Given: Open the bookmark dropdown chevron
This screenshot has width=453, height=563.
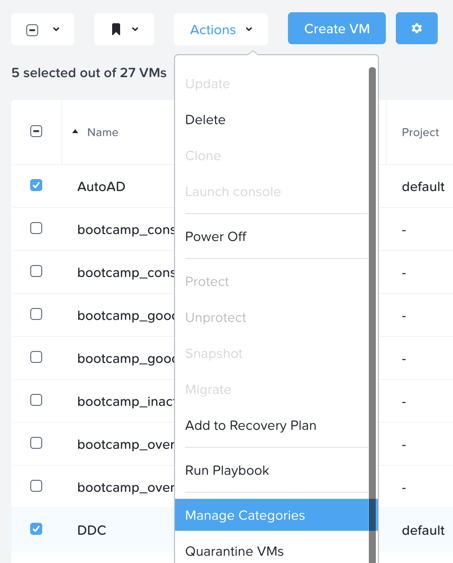Looking at the screenshot, I should 135,29.
